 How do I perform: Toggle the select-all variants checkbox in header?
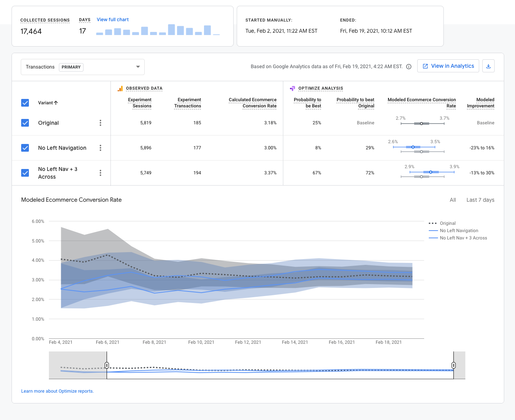click(25, 103)
